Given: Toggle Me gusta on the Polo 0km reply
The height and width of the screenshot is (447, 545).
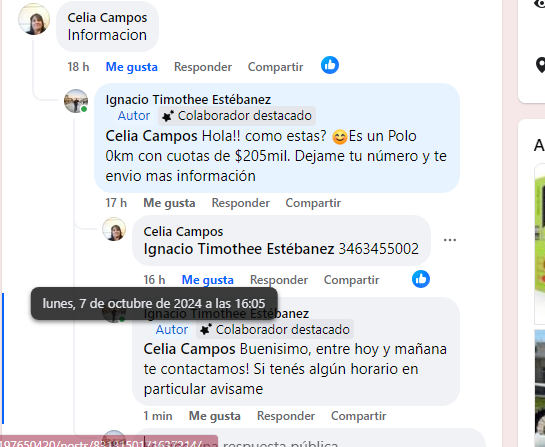Looking at the screenshot, I should 169,203.
